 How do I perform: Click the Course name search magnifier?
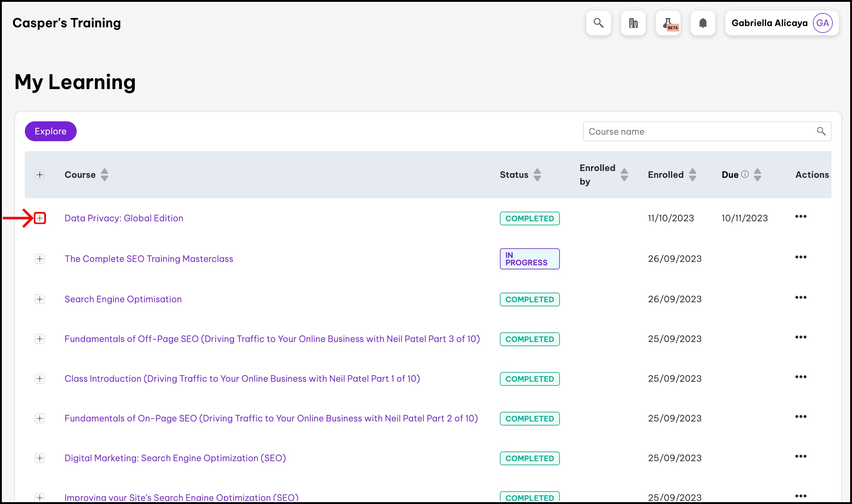(x=821, y=131)
